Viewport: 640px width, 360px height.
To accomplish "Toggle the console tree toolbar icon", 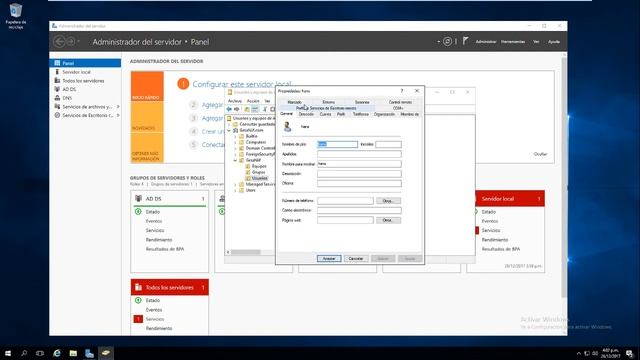I will [x=255, y=109].
